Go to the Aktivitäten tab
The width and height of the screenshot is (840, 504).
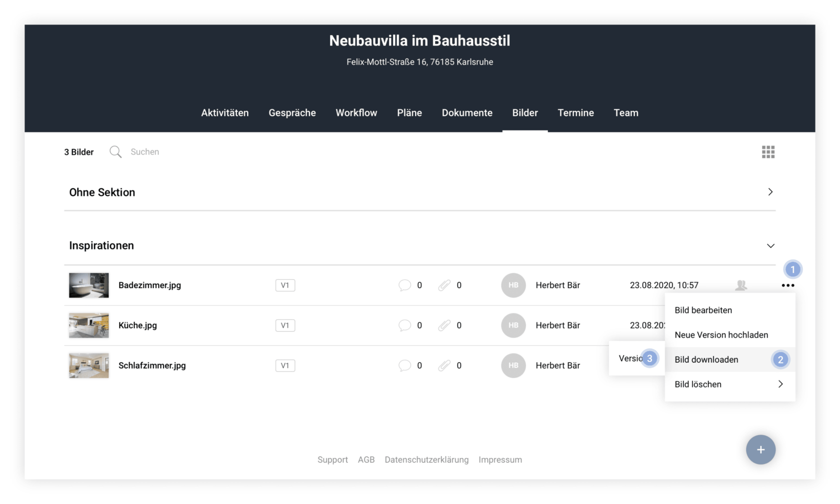pyautogui.click(x=225, y=113)
